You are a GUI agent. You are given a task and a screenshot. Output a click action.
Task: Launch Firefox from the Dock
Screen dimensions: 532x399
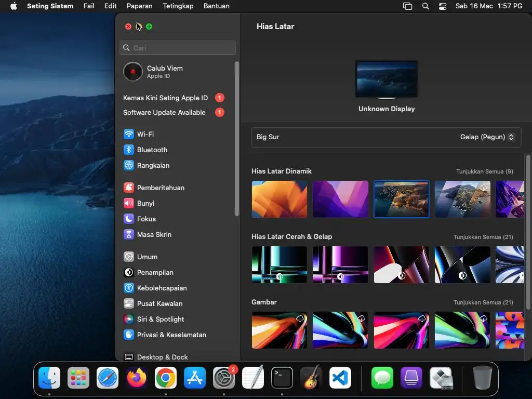137,378
